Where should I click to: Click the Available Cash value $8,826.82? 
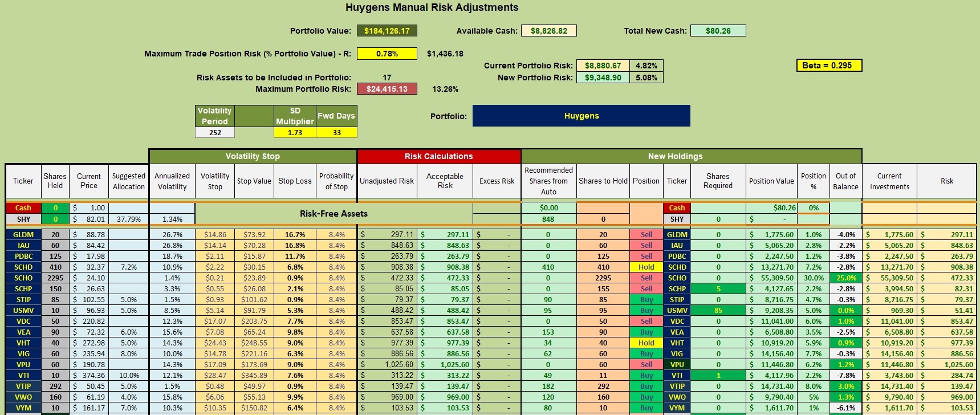[549, 31]
